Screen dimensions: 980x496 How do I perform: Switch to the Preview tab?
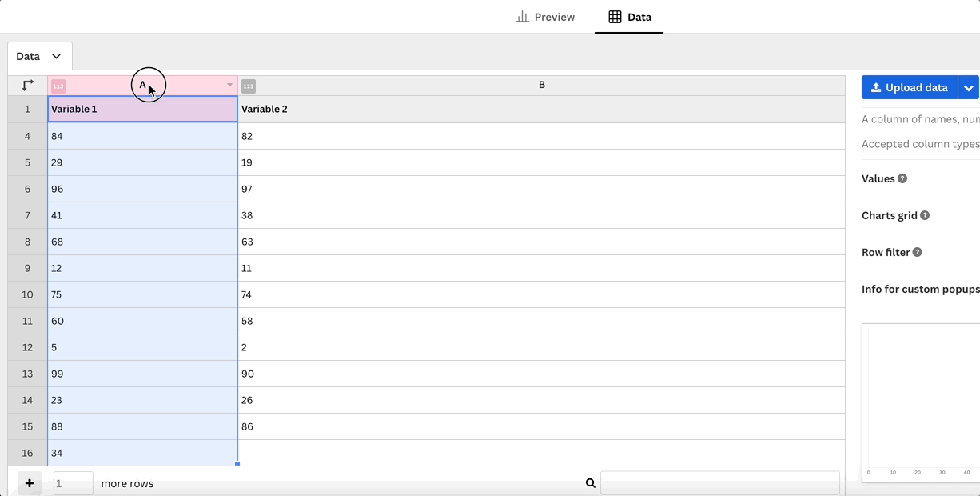click(x=545, y=17)
